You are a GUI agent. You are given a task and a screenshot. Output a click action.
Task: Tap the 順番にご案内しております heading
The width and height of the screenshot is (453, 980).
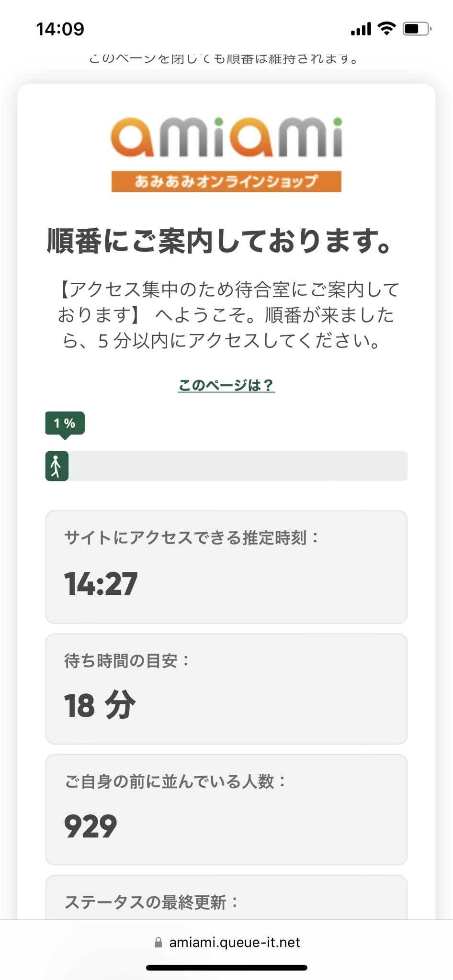point(220,241)
